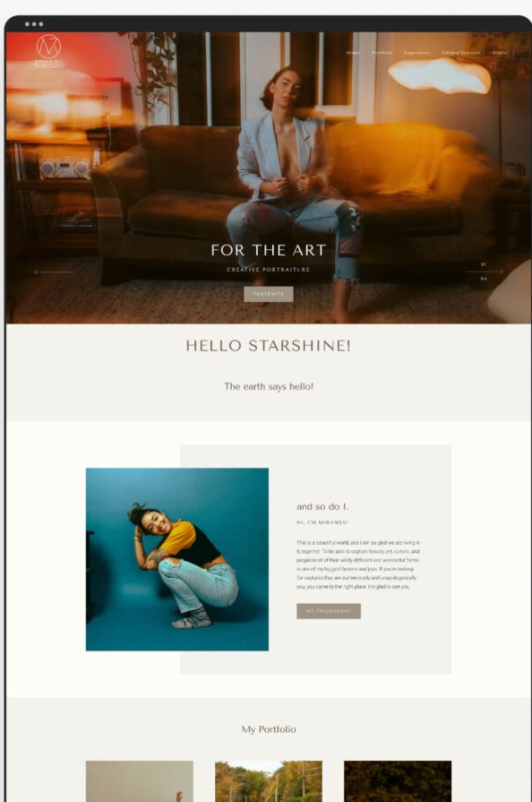Click the Creative Portraiture slide subtitle

point(269,270)
